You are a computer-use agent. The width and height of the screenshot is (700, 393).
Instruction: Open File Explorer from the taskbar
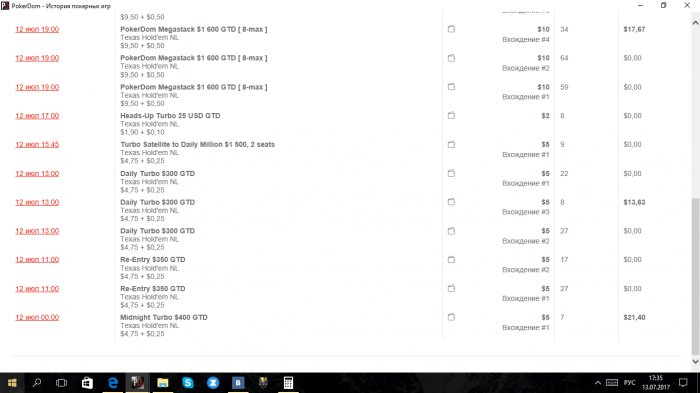click(x=163, y=383)
